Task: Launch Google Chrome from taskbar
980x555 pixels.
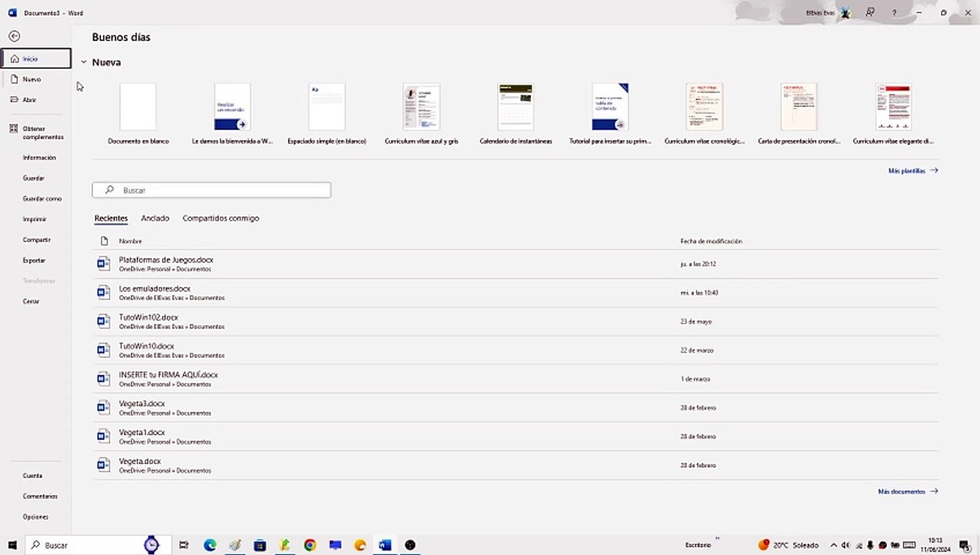Action: (310, 545)
